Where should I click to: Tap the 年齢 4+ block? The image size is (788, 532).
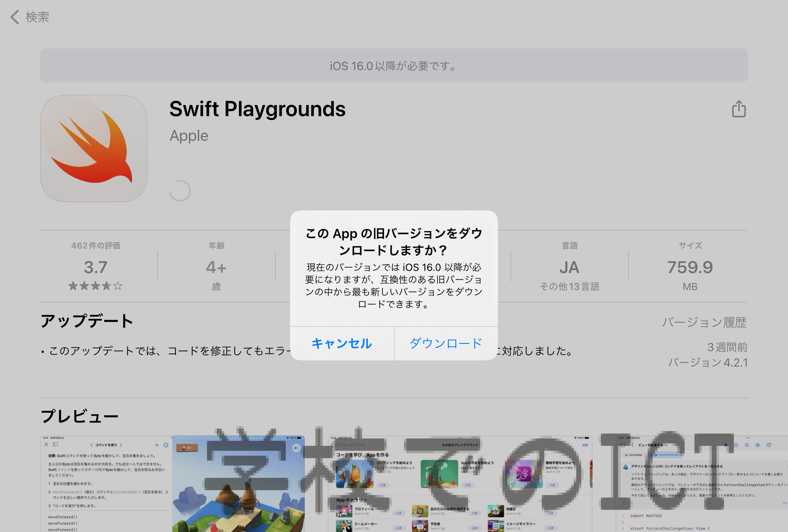216,266
